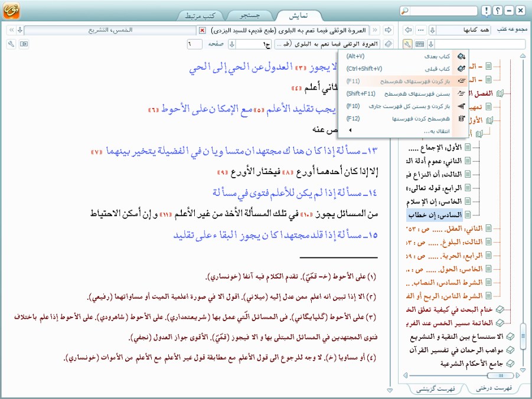Click the book icon beside جامع الأحكام الشرعية
The image size is (532, 399).
pyautogui.click(x=510, y=364)
